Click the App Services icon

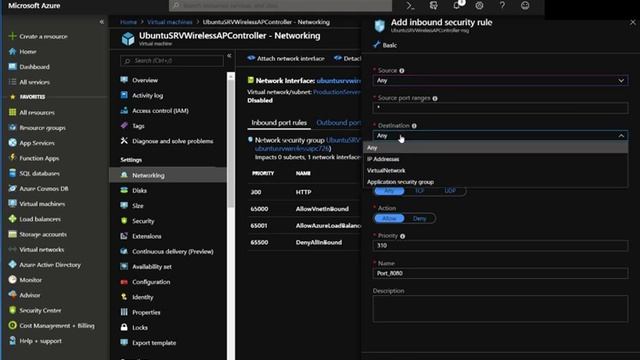click(x=12, y=142)
